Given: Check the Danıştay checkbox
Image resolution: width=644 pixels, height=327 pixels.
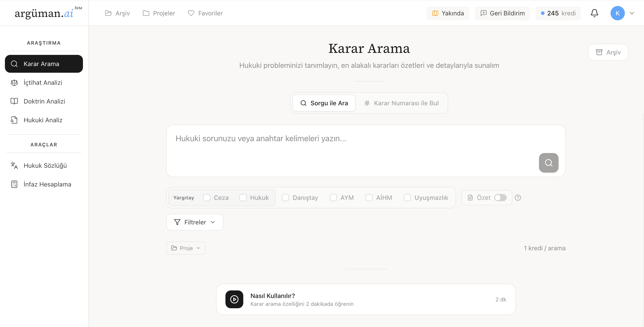Looking at the screenshot, I should coord(285,198).
